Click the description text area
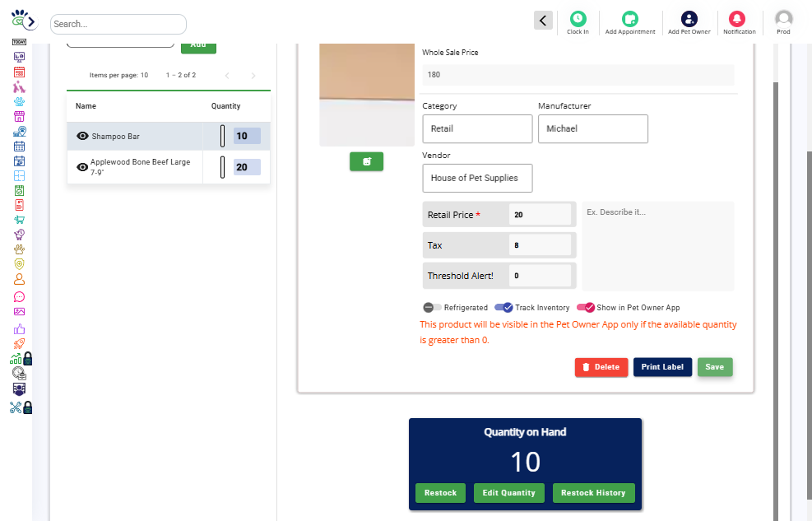Image resolution: width=812 pixels, height=521 pixels. click(x=657, y=246)
